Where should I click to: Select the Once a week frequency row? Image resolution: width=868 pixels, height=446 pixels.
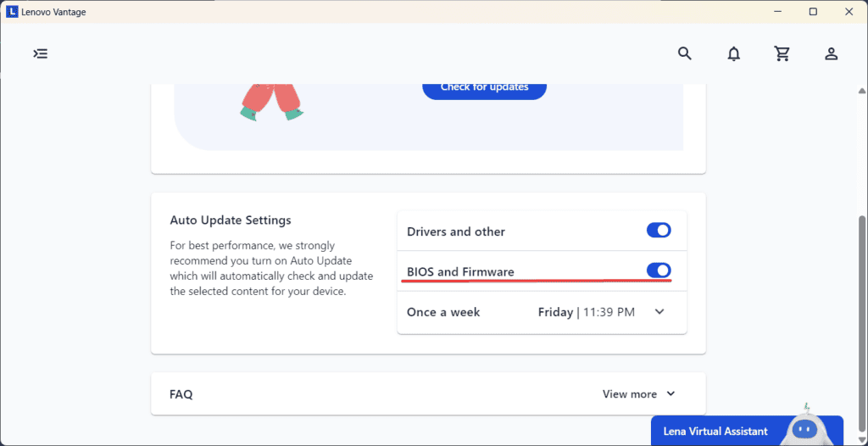point(443,312)
